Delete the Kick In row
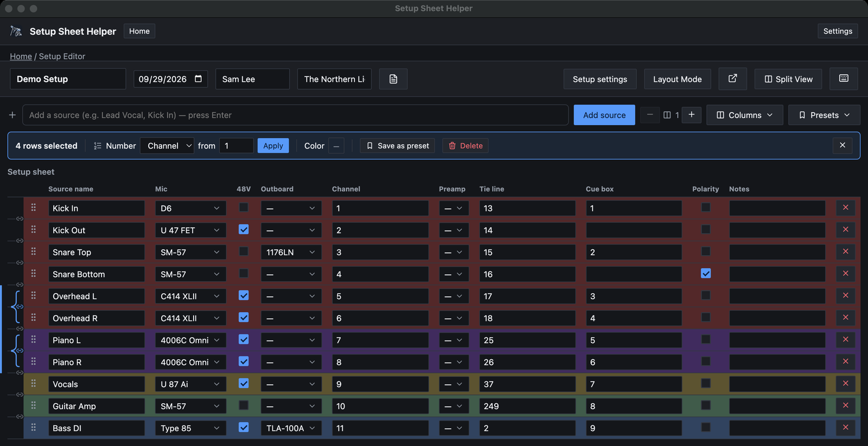The height and width of the screenshot is (446, 868). point(845,208)
